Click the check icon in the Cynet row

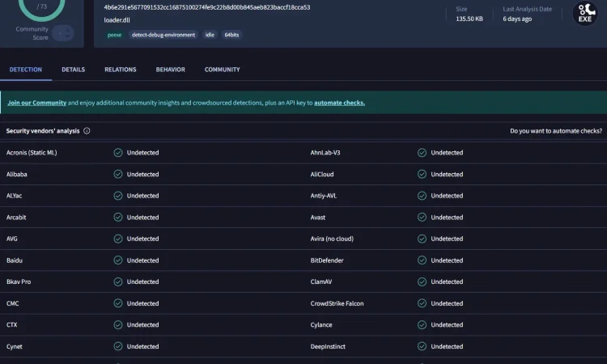coord(118,346)
